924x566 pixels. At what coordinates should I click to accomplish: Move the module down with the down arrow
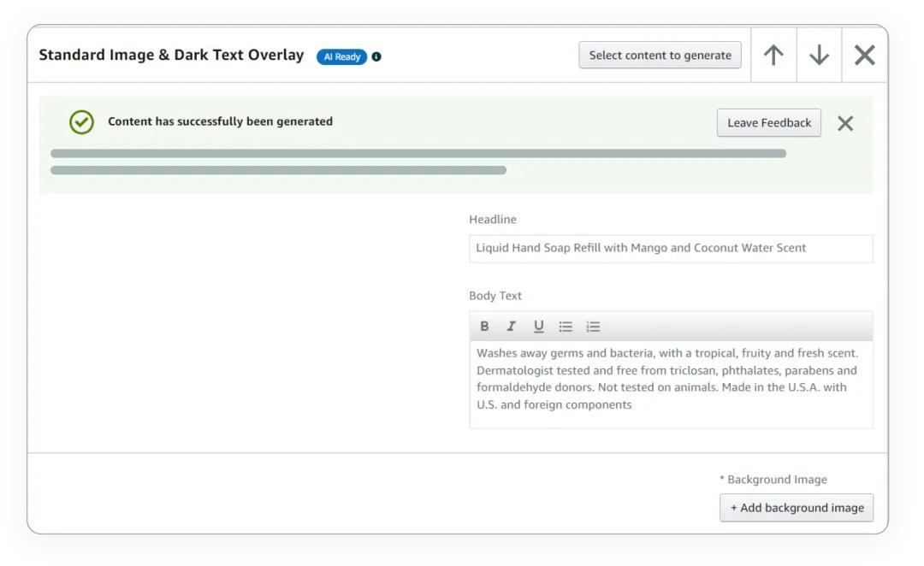coord(819,56)
